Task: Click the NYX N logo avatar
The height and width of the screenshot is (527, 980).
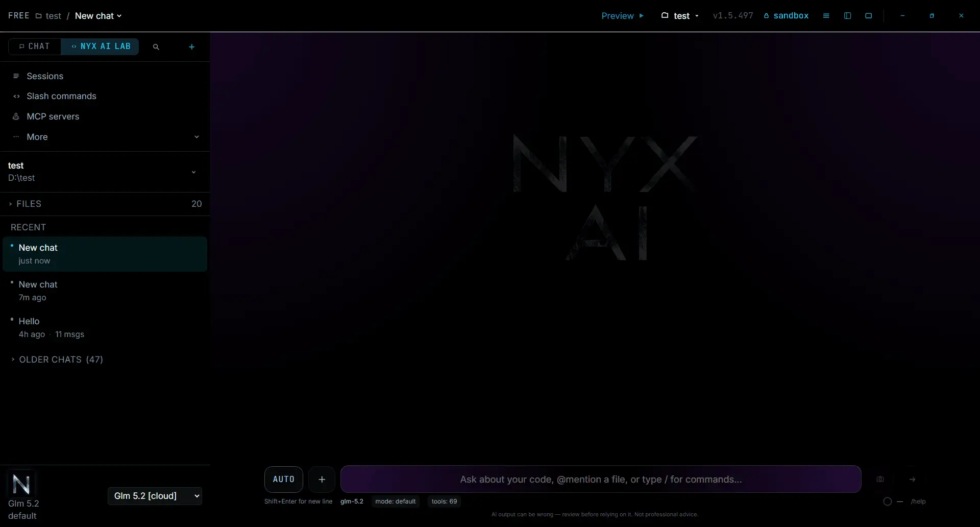Action: tap(21, 484)
